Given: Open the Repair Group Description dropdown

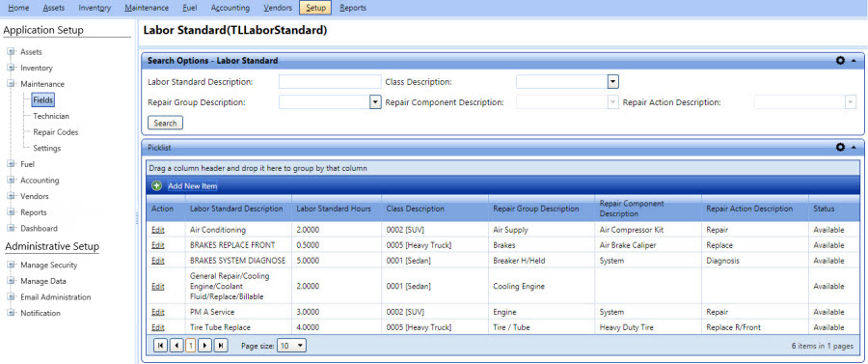Looking at the screenshot, I should (375, 102).
